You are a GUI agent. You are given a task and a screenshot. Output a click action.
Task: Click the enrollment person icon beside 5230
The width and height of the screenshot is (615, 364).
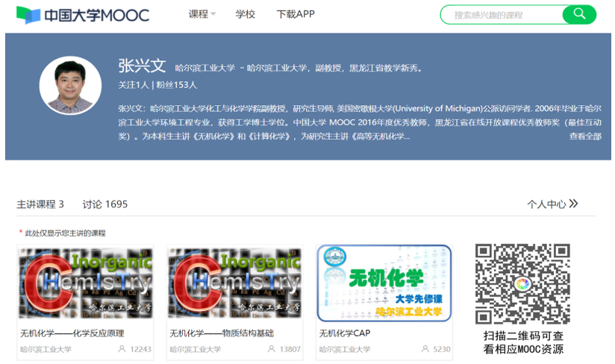(425, 349)
